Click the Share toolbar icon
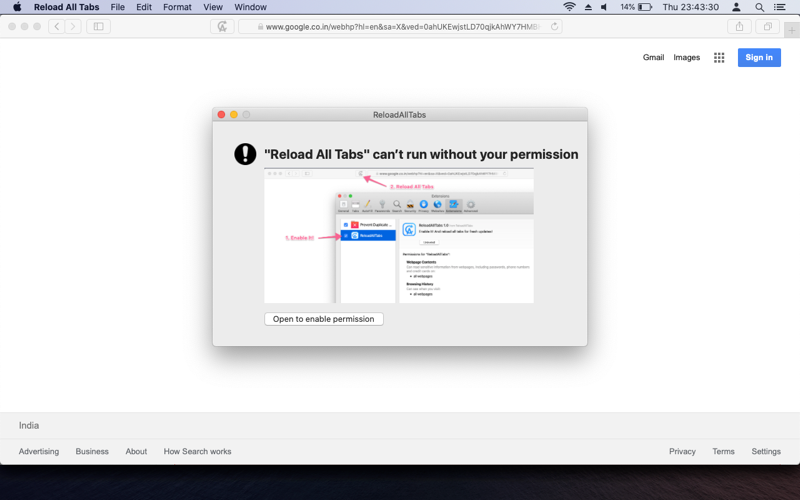 [739, 27]
